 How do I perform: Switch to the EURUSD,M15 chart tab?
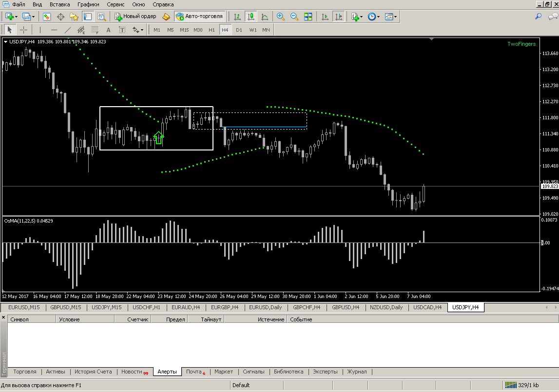coord(24,307)
